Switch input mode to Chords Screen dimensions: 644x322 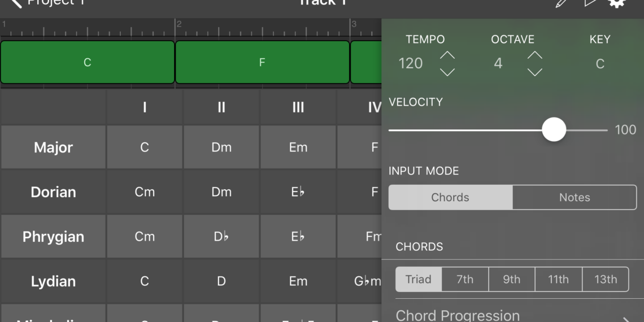pos(450,197)
